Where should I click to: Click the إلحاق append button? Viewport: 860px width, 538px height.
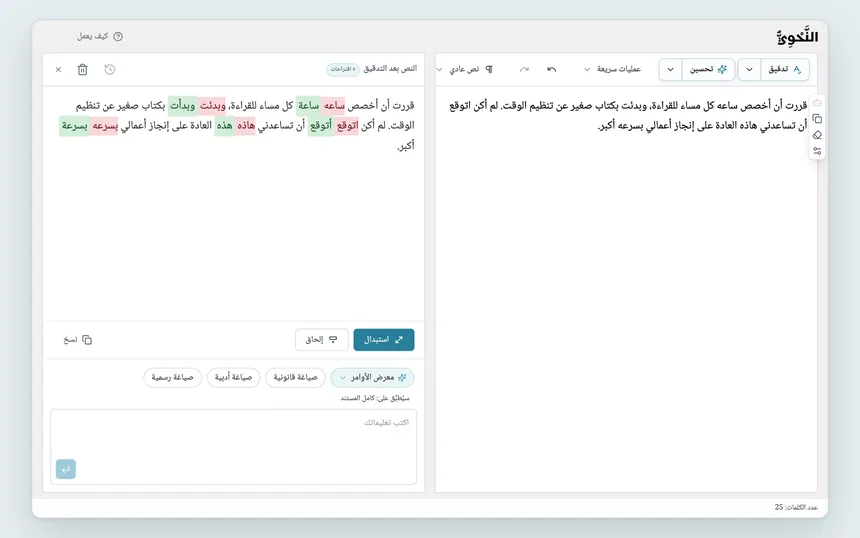point(321,339)
